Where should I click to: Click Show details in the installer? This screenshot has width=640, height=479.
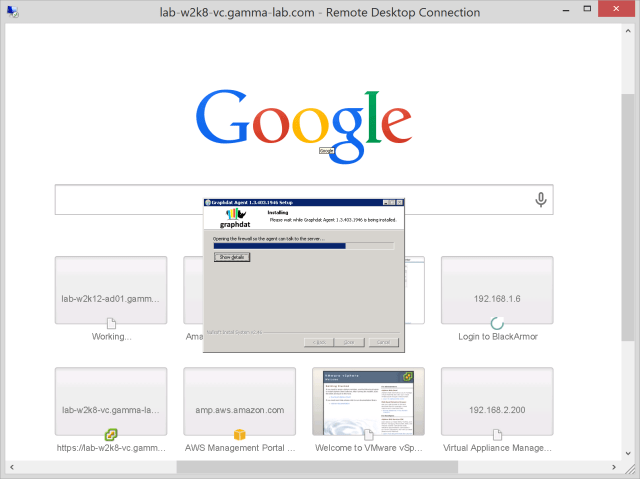pyautogui.click(x=232, y=257)
